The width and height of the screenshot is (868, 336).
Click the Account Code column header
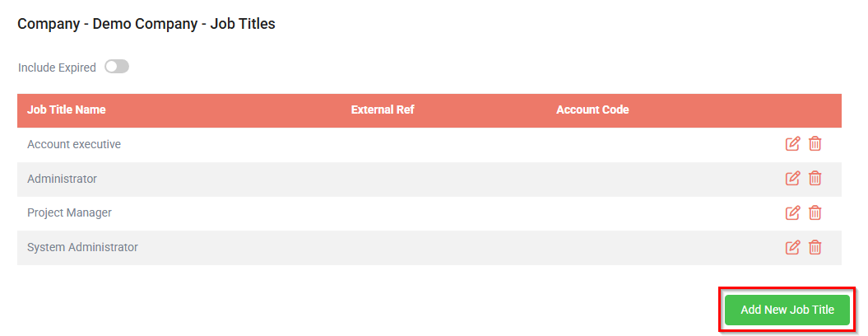592,110
